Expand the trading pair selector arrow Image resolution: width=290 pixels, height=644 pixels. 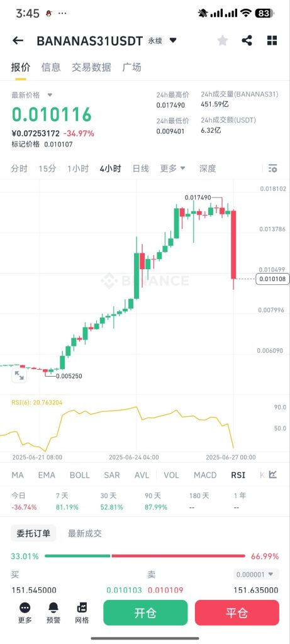tap(173, 40)
